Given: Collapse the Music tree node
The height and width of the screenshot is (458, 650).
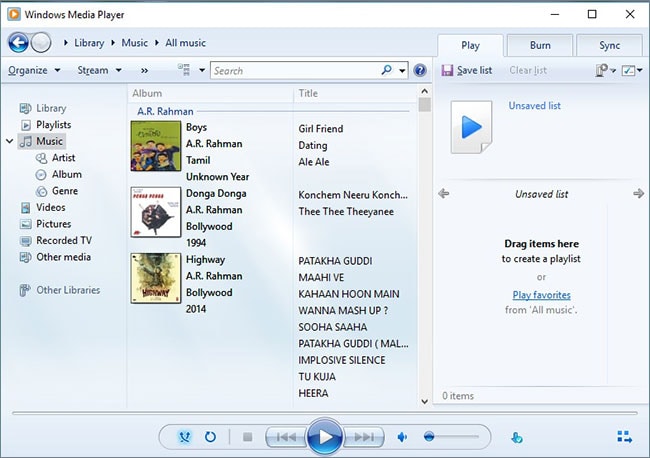Looking at the screenshot, I should (x=10, y=141).
